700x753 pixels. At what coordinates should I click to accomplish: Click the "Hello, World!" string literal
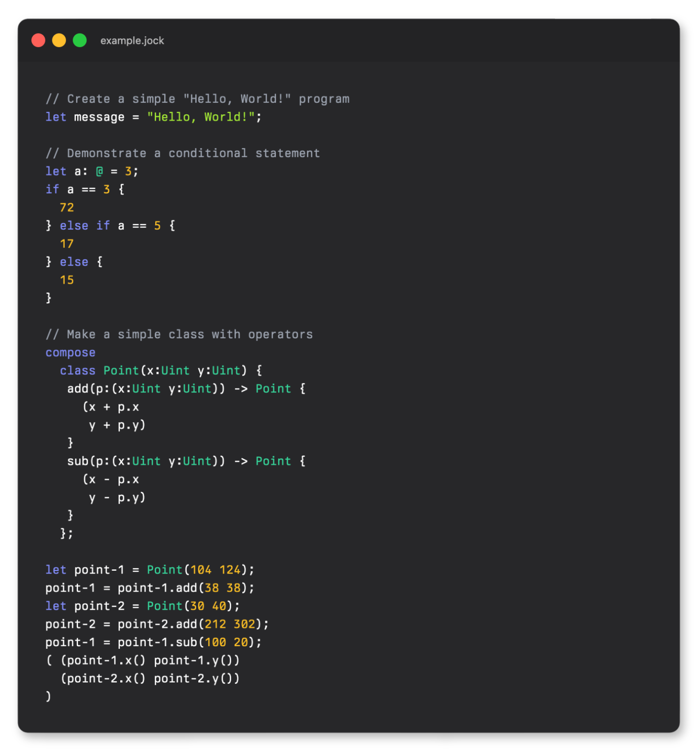[201, 117]
